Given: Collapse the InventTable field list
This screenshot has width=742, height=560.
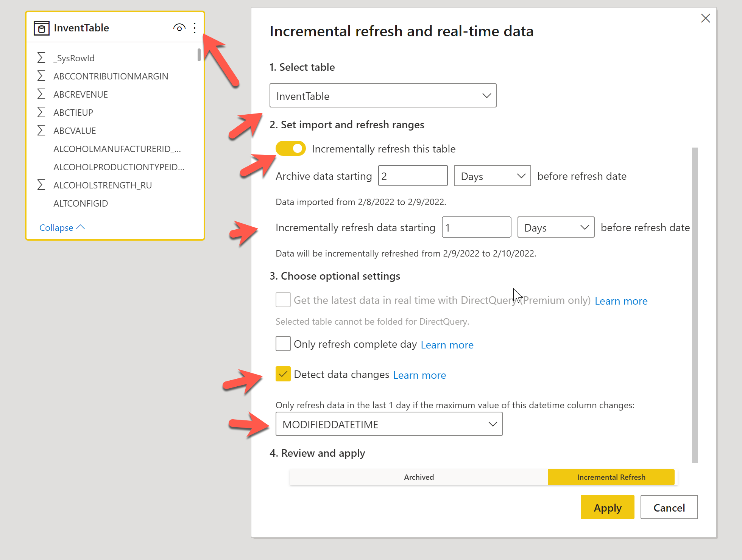Looking at the screenshot, I should click(62, 227).
